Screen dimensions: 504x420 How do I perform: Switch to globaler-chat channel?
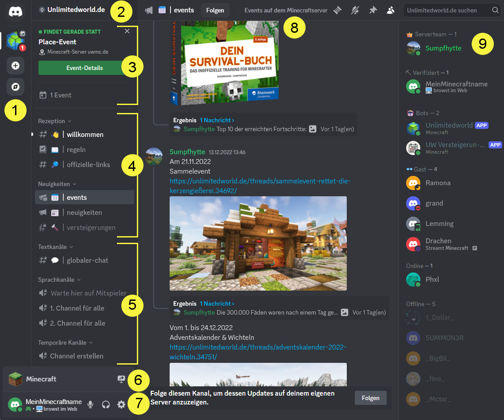point(87,261)
